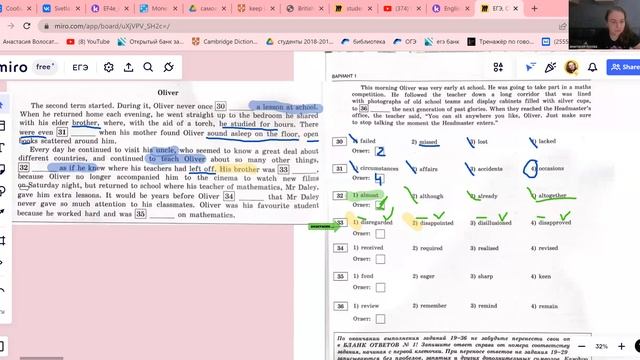This screenshot has height=360, width=640.
Task: Open a new browser tab
Action: (534, 8)
